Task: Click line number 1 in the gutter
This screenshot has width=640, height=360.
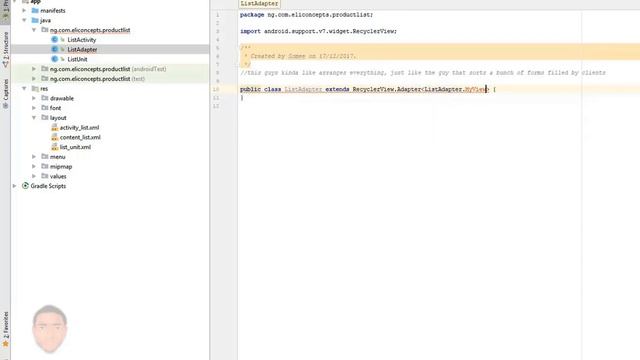Action: pyautogui.click(x=218, y=15)
